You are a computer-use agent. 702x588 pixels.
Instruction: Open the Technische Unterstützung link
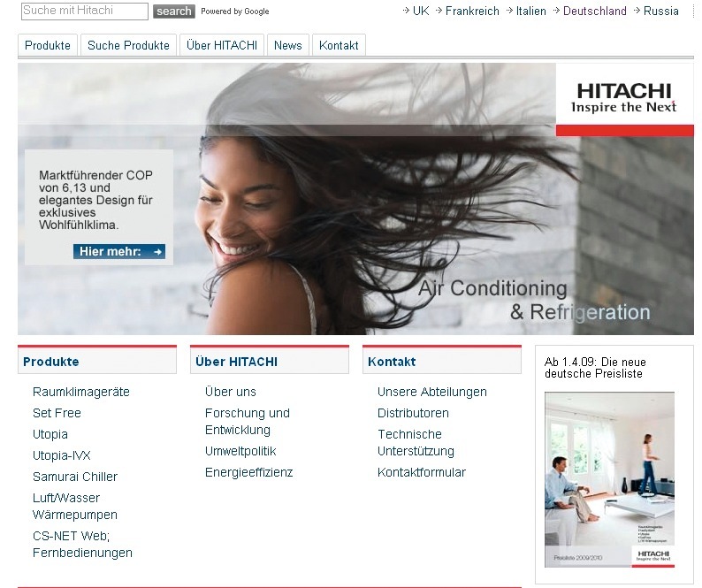point(416,442)
